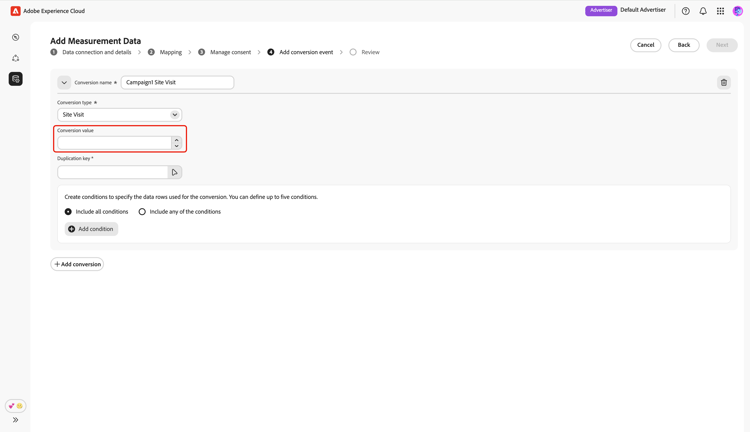Expand the sidebar with double chevron
750x432 pixels.
[15, 420]
